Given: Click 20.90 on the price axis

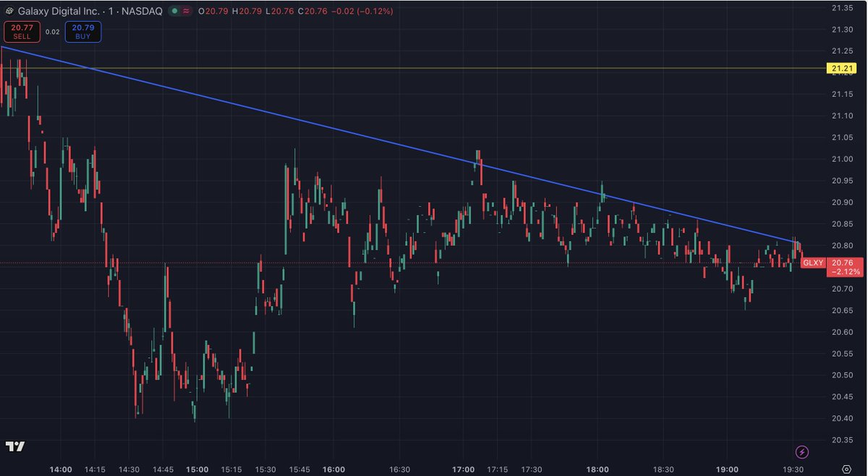Looking at the screenshot, I should click(841, 203).
